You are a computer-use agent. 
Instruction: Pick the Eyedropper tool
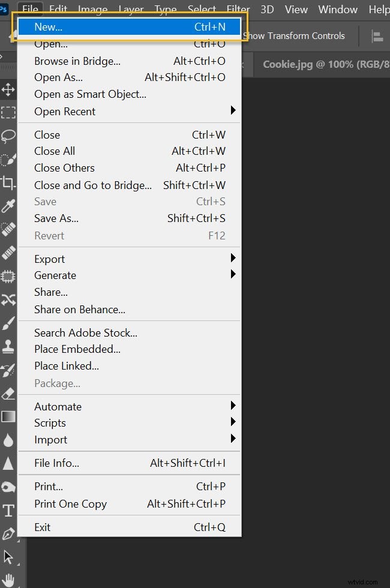pos(8,205)
